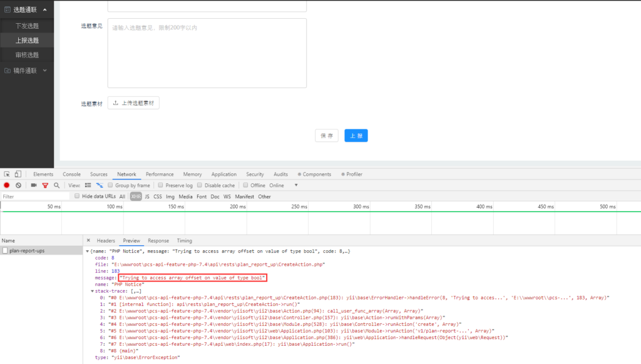Click the red record network log icon

[x=8, y=185]
